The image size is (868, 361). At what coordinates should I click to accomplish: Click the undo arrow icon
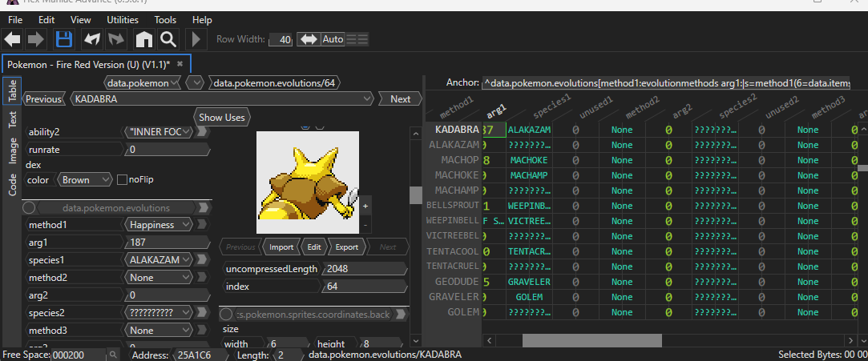tap(92, 39)
